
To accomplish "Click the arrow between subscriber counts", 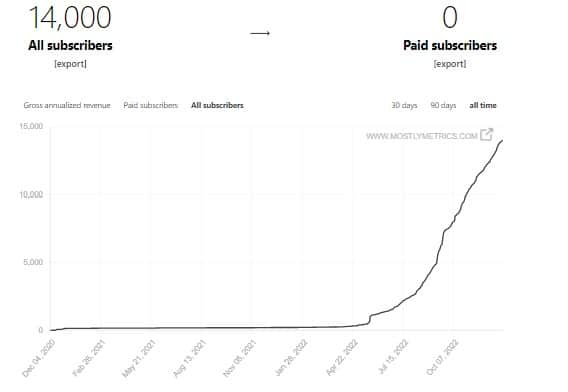I will pyautogui.click(x=260, y=33).
